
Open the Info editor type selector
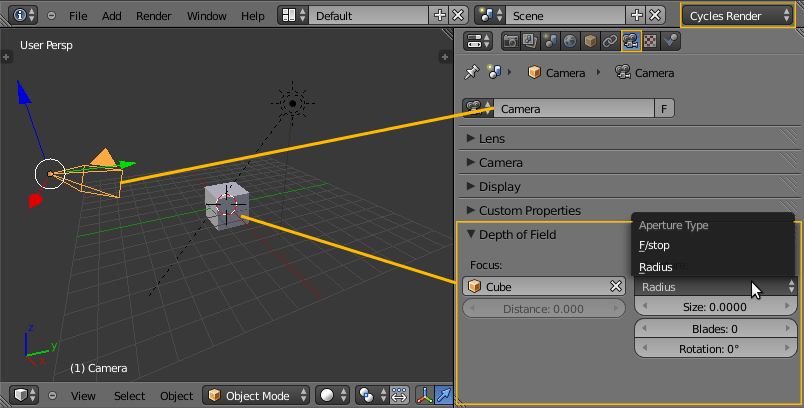pyautogui.click(x=24, y=15)
